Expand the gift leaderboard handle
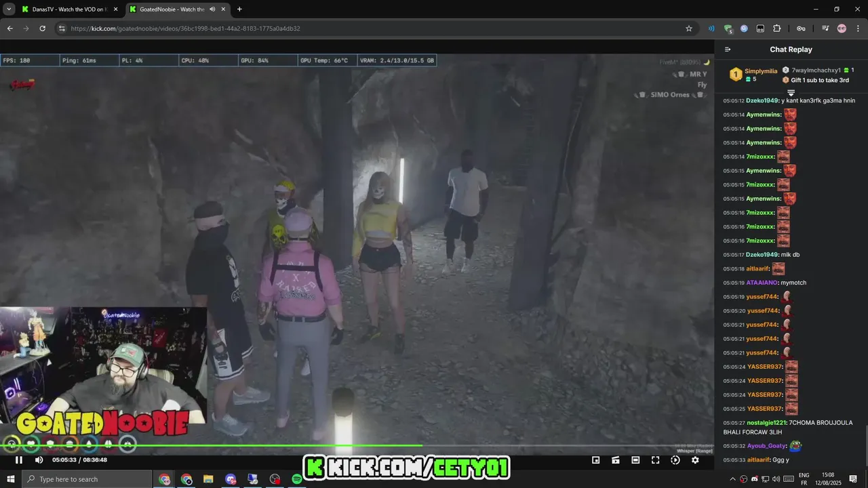The image size is (868, 488). 791,93
